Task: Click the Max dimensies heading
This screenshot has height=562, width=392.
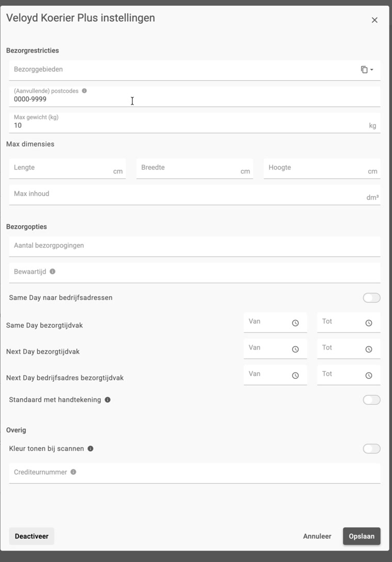Action: (30, 144)
